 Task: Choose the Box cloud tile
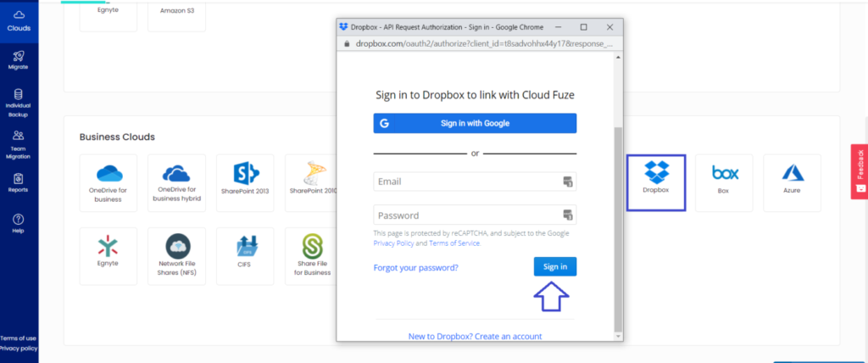pyautogui.click(x=724, y=182)
